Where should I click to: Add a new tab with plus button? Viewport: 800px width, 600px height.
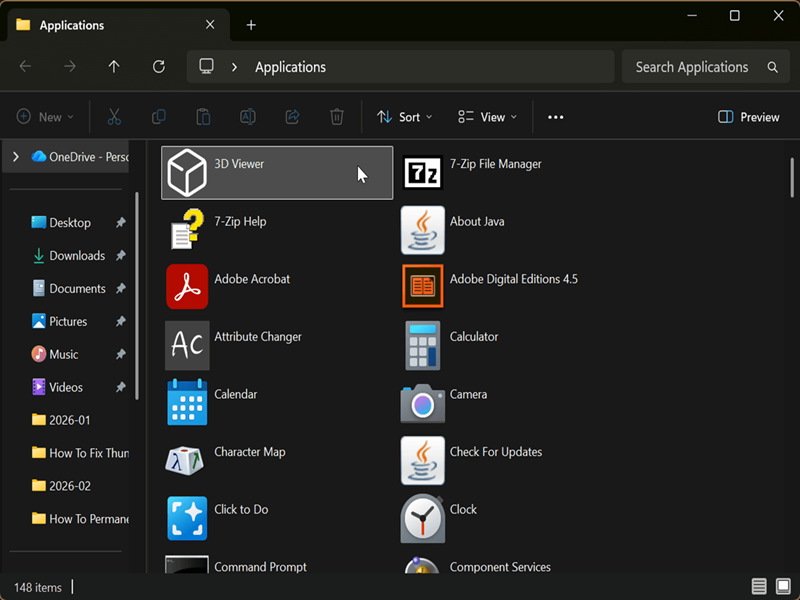click(x=251, y=25)
